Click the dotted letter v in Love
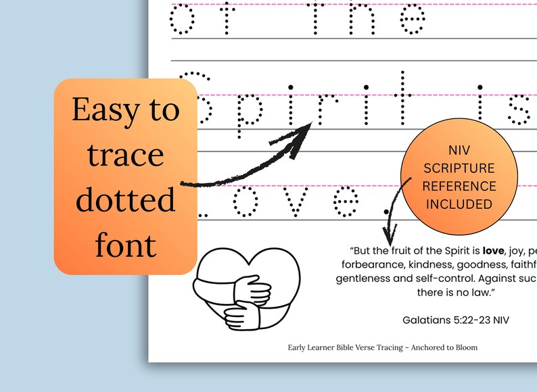This screenshot has width=537, height=392. (295, 202)
